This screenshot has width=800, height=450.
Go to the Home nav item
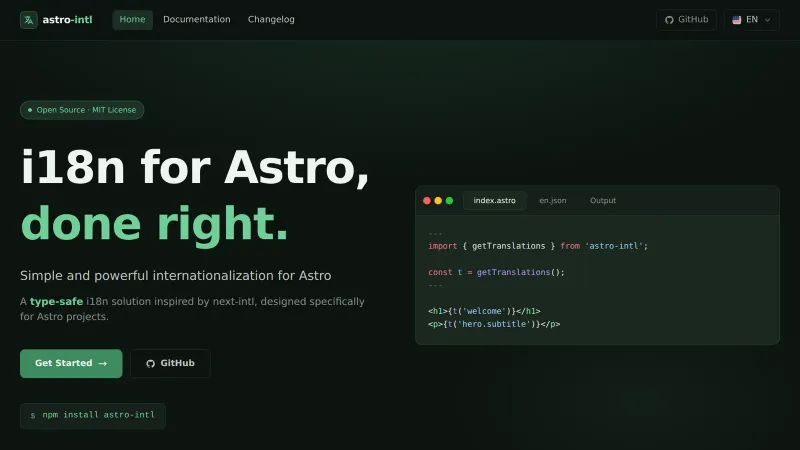[132, 19]
